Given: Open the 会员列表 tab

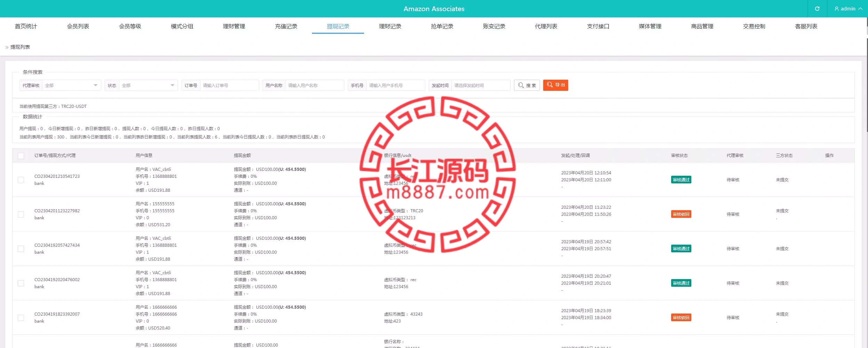Looking at the screenshot, I should (x=78, y=26).
